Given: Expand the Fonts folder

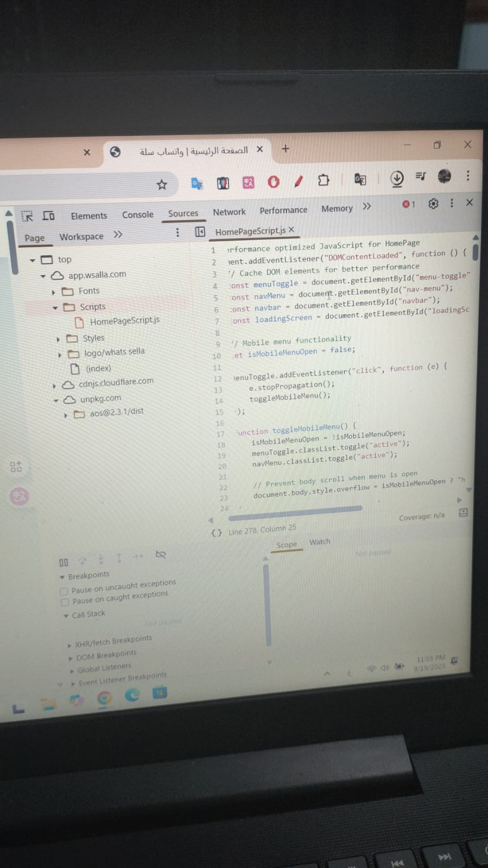Looking at the screenshot, I should tap(54, 292).
